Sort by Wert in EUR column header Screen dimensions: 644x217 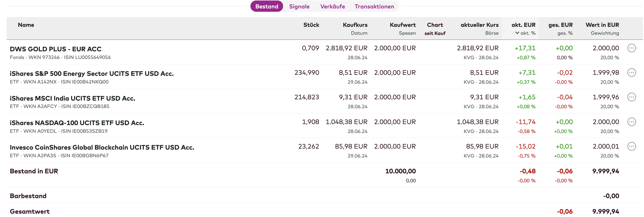point(602,25)
